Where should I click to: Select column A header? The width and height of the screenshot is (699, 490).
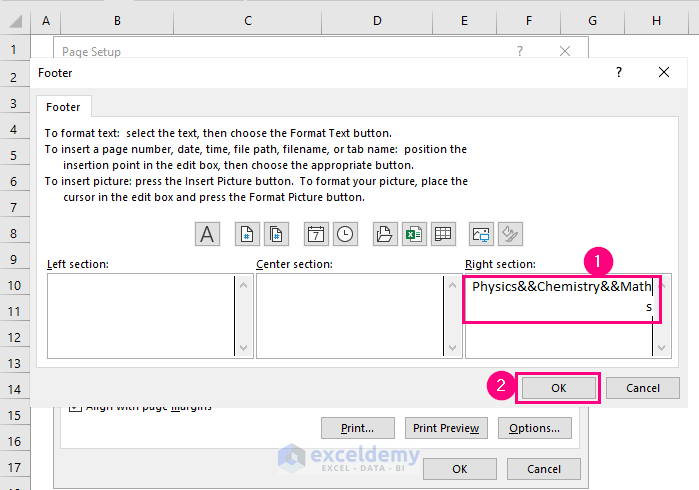pyautogui.click(x=46, y=21)
